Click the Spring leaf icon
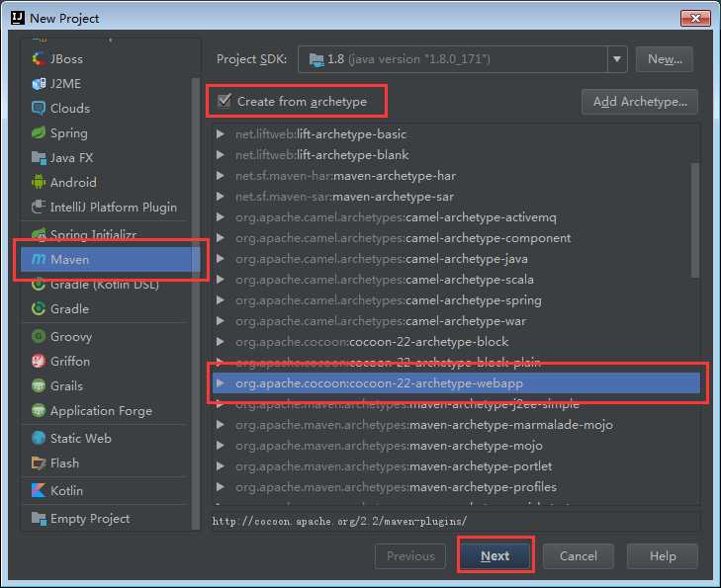Image resolution: width=721 pixels, height=588 pixels. pos(39,133)
